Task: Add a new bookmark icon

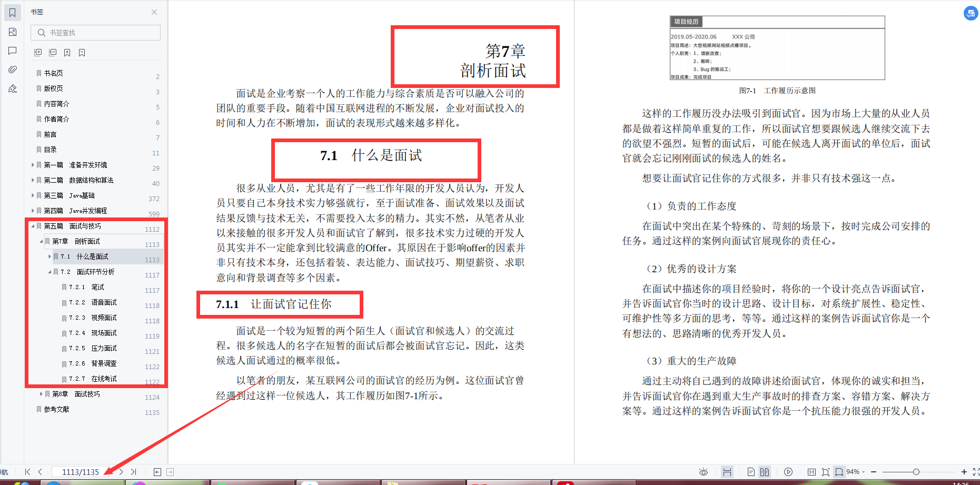Action: [x=67, y=53]
